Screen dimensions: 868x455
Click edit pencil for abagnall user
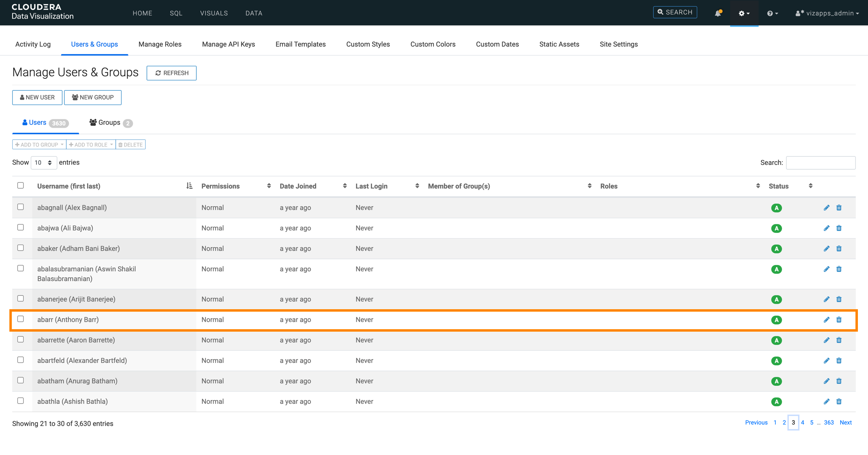[826, 208]
